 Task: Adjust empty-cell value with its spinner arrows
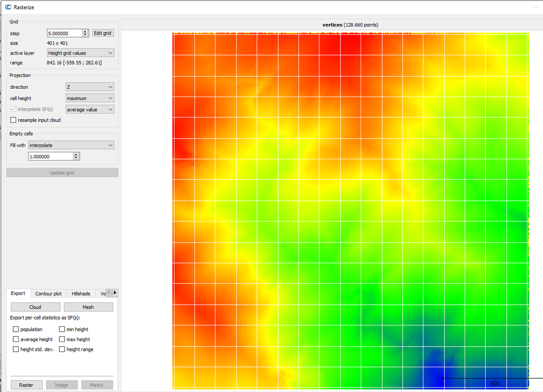(76, 156)
